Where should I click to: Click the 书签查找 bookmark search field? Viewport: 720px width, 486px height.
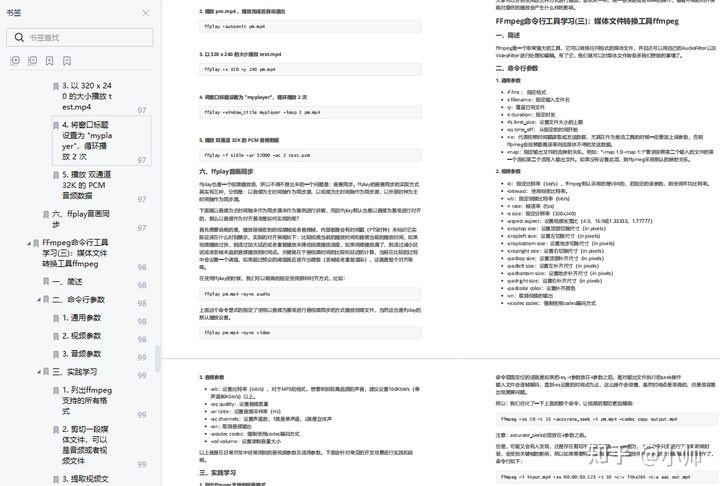[80, 37]
